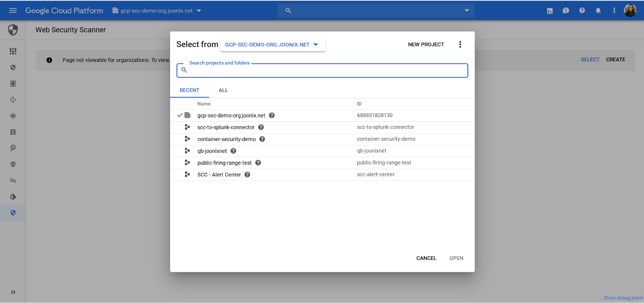Click CANCEL in the dialog
This screenshot has width=644, height=303.
coord(426,258)
